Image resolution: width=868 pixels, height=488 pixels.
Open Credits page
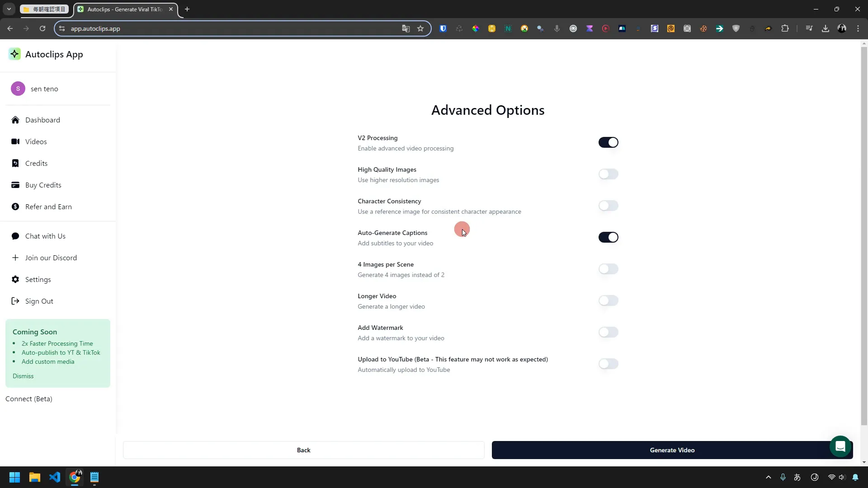pos(36,163)
